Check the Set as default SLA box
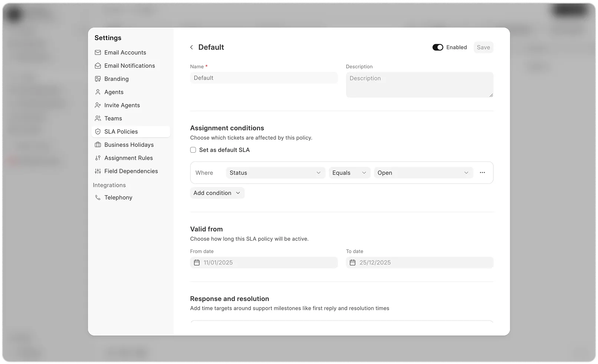 193,150
